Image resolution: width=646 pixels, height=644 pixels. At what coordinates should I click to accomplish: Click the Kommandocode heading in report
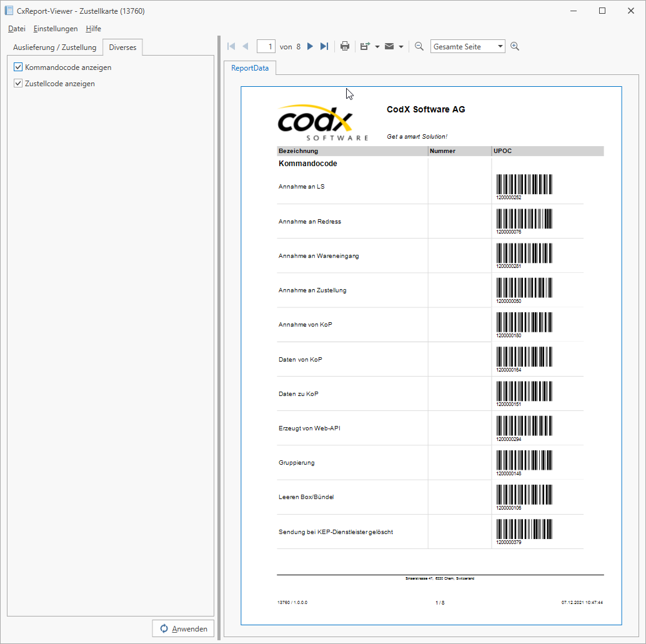point(308,164)
